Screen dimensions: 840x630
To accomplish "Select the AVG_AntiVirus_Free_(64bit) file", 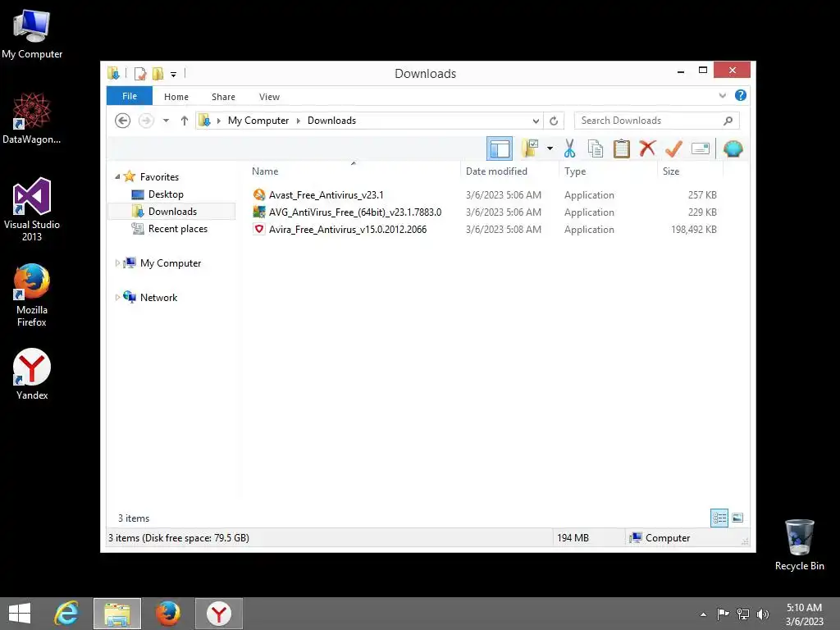I will [x=354, y=212].
